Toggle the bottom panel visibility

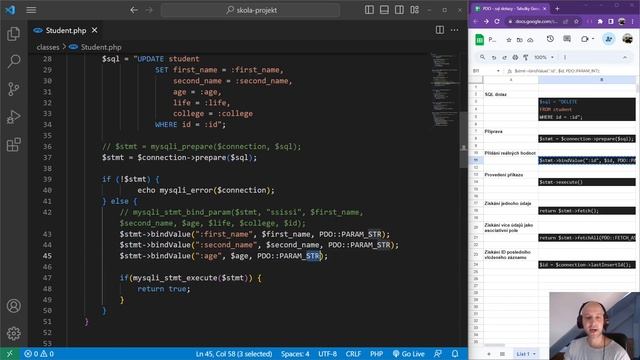[x=384, y=10]
